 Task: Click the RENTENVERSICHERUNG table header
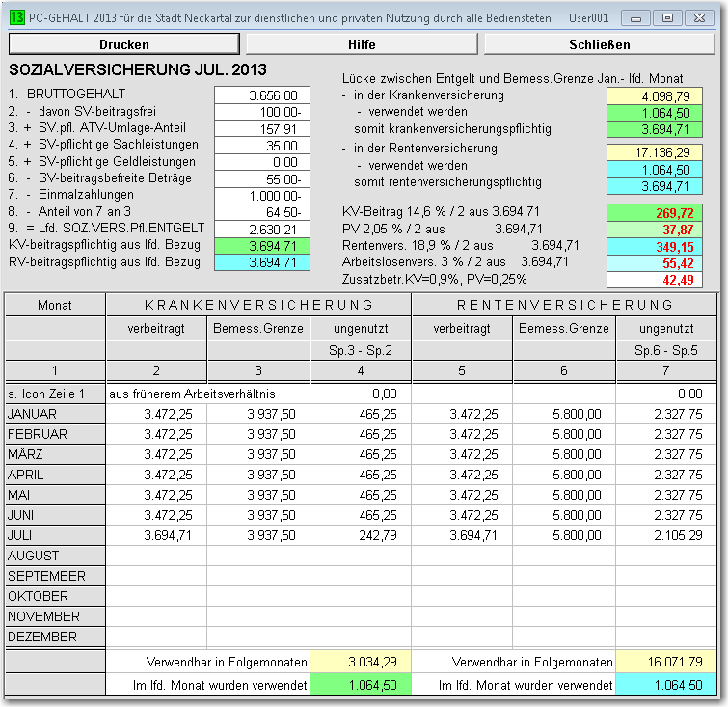[564, 305]
